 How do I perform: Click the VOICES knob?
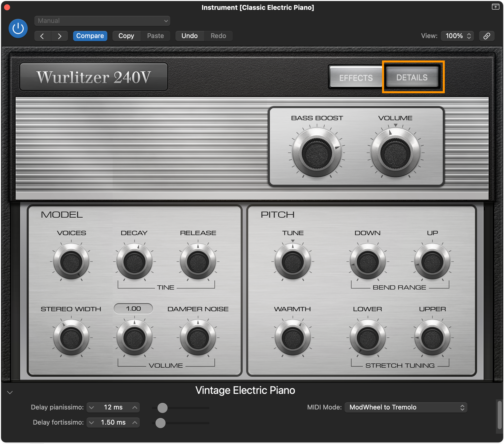pos(71,262)
